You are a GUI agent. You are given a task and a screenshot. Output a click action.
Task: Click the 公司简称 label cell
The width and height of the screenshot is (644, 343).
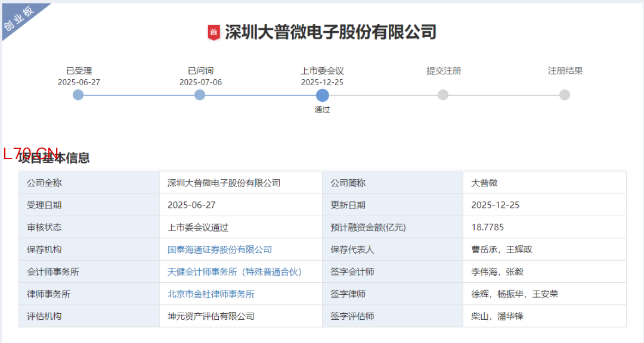392,183
